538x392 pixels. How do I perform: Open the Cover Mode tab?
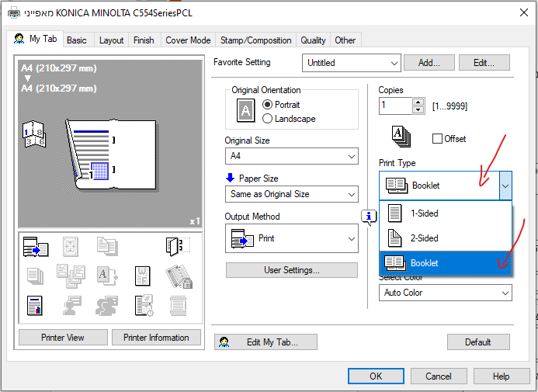tap(188, 40)
